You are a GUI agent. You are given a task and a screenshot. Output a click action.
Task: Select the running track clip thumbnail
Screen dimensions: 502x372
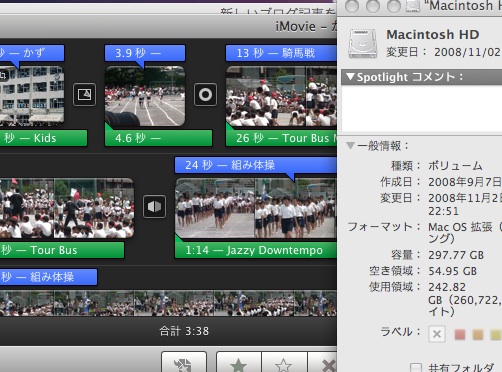tap(145, 96)
